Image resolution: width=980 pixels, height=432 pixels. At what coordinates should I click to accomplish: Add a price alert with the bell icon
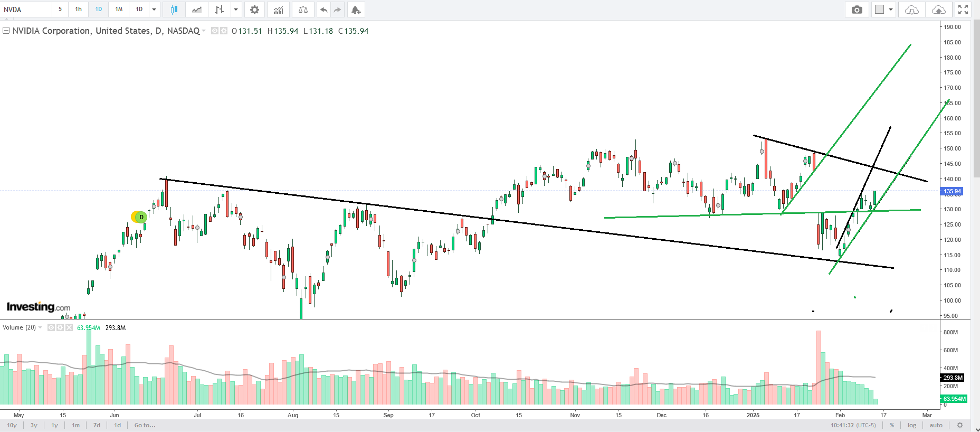[356, 10]
